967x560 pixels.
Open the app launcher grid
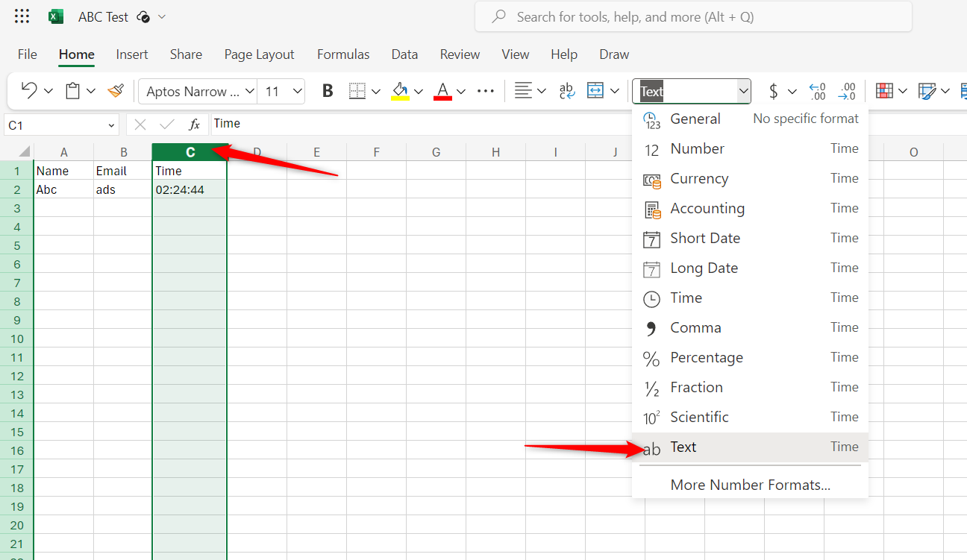tap(22, 16)
